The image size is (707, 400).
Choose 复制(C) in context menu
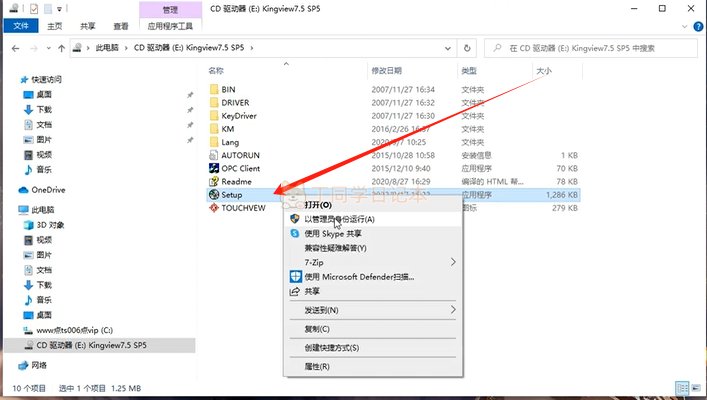(x=373, y=329)
